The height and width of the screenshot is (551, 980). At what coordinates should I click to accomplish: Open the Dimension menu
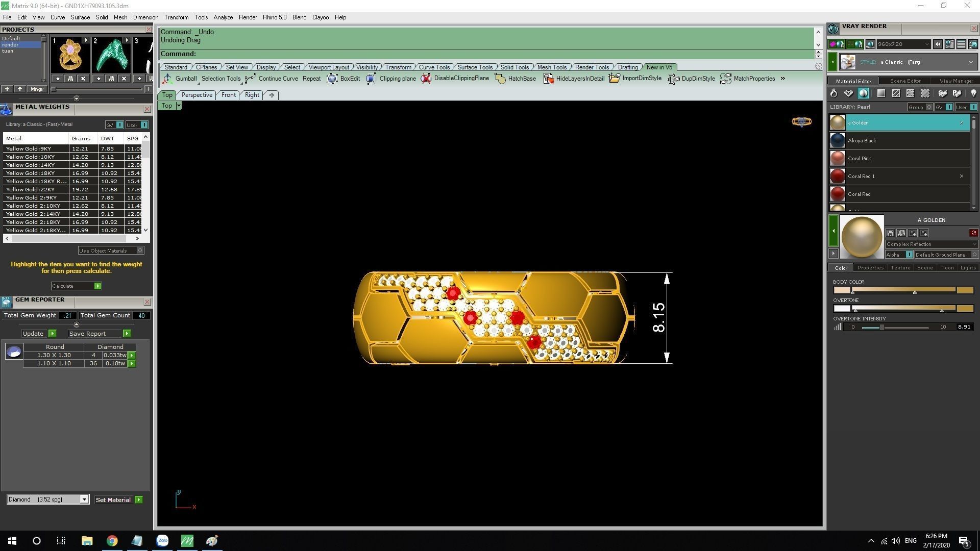pyautogui.click(x=145, y=17)
